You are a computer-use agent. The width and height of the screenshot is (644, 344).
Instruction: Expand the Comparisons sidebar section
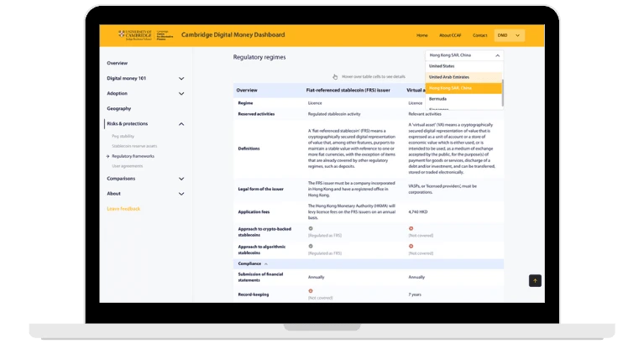click(x=181, y=179)
